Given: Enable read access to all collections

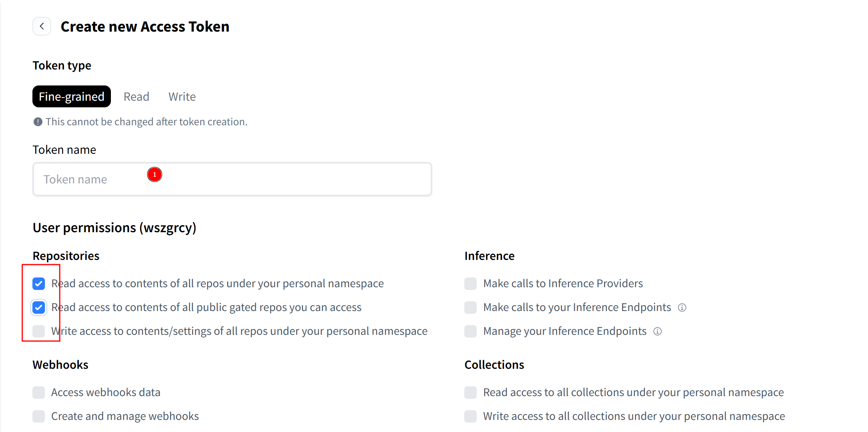Looking at the screenshot, I should tap(471, 393).
